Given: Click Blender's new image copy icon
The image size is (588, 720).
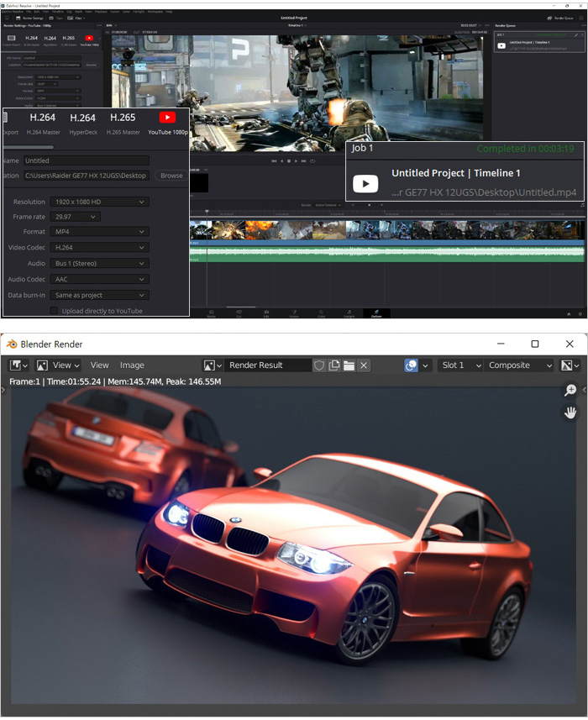Looking at the screenshot, I should click(334, 365).
